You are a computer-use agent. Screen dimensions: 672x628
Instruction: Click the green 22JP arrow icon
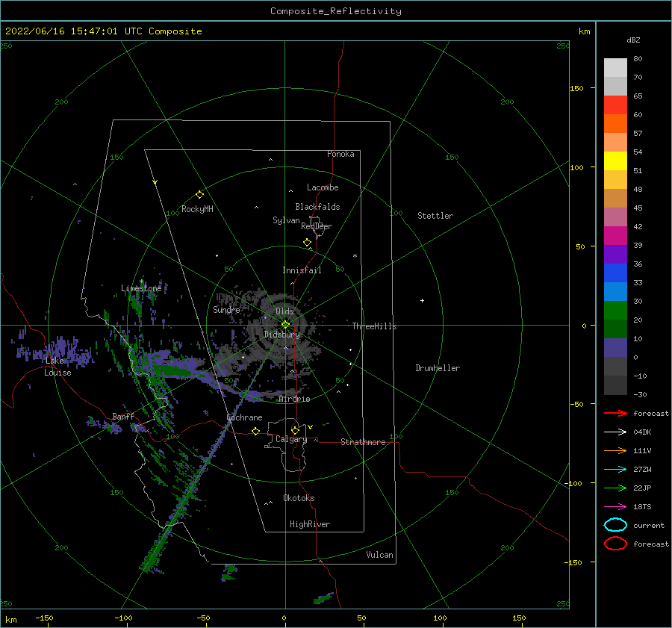(615, 488)
